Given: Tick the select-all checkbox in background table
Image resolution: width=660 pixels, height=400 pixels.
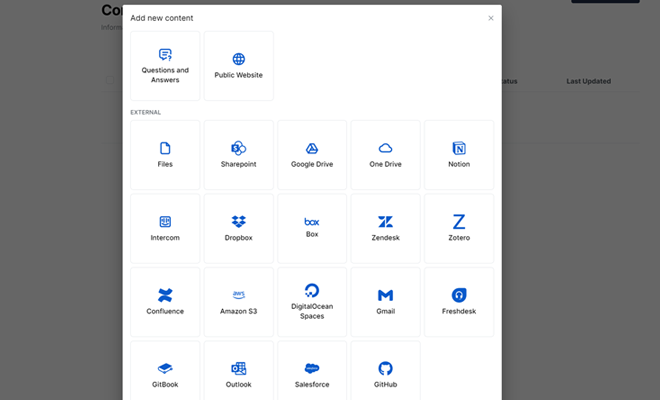Looking at the screenshot, I should coord(110,80).
